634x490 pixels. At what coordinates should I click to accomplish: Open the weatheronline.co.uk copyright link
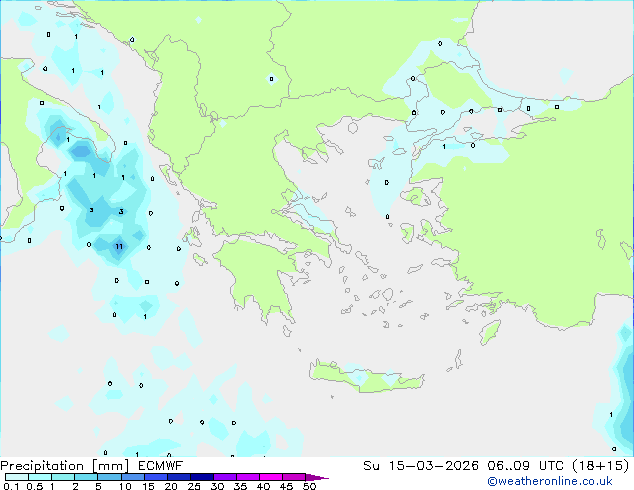point(550,481)
